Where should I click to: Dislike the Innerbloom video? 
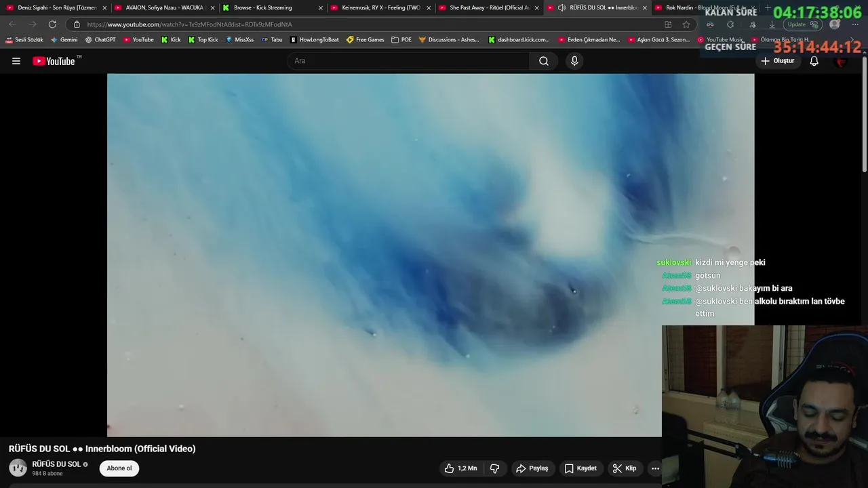[495, 468]
